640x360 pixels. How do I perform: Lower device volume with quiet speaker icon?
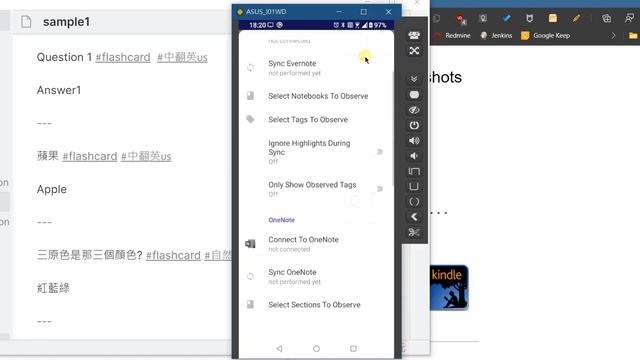coord(413,156)
